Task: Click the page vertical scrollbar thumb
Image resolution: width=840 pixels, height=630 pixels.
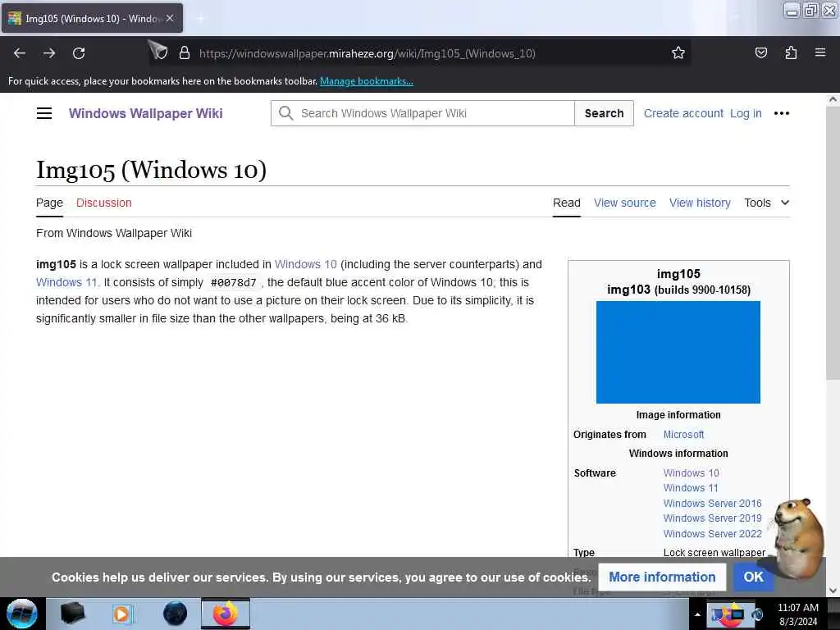Action: pos(833,241)
